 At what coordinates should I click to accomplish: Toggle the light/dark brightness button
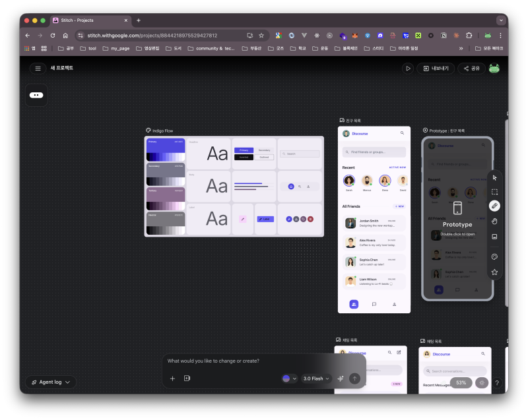482,382
